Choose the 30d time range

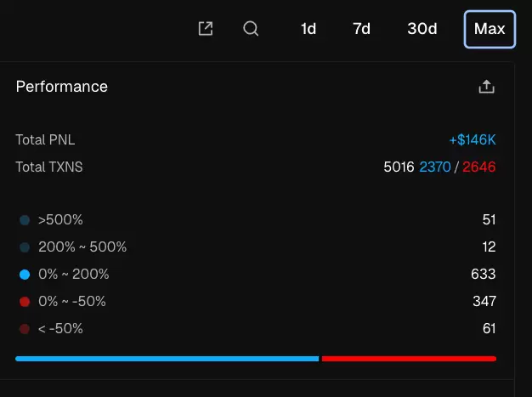coord(422,29)
